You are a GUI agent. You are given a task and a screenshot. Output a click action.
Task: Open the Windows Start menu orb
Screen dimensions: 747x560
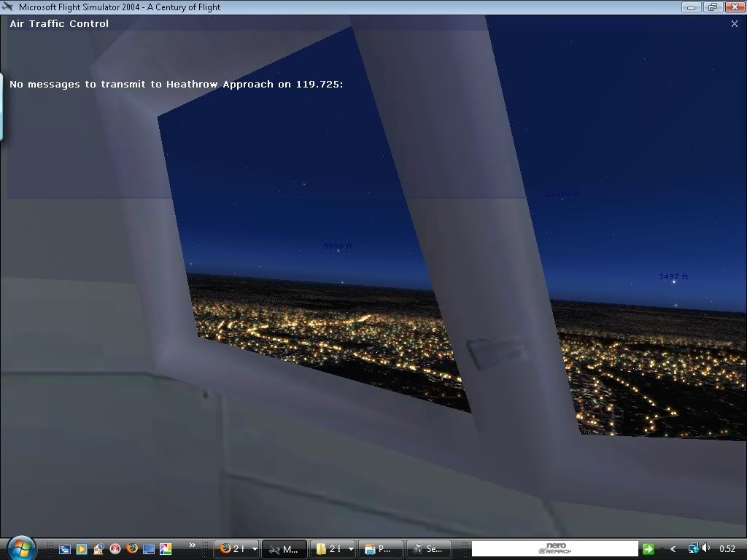pos(20,548)
